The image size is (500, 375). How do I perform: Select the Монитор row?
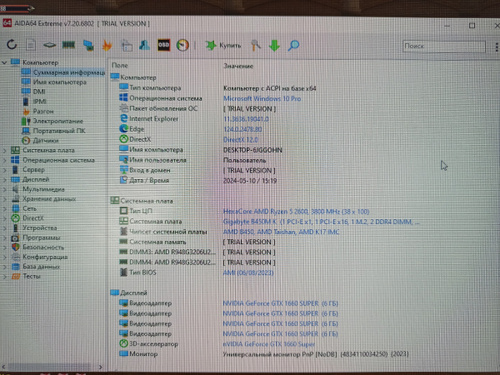(x=264, y=354)
